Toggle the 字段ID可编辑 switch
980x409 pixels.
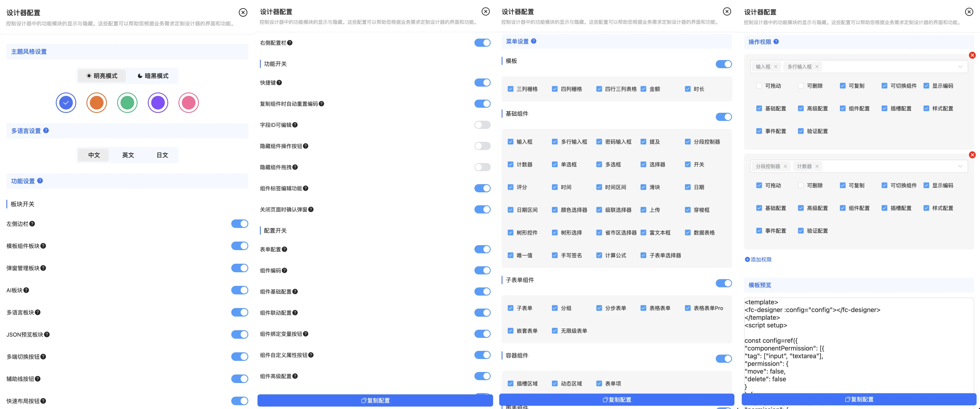[x=482, y=125]
